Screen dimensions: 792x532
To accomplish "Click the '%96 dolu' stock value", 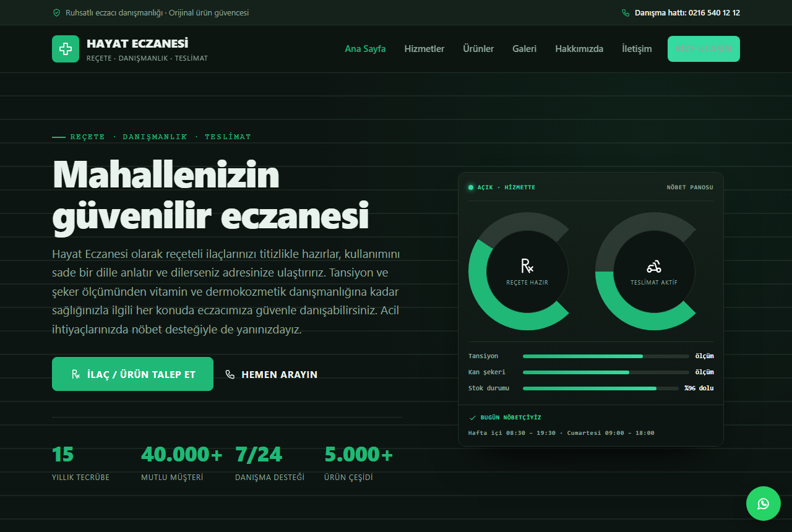I will [699, 388].
